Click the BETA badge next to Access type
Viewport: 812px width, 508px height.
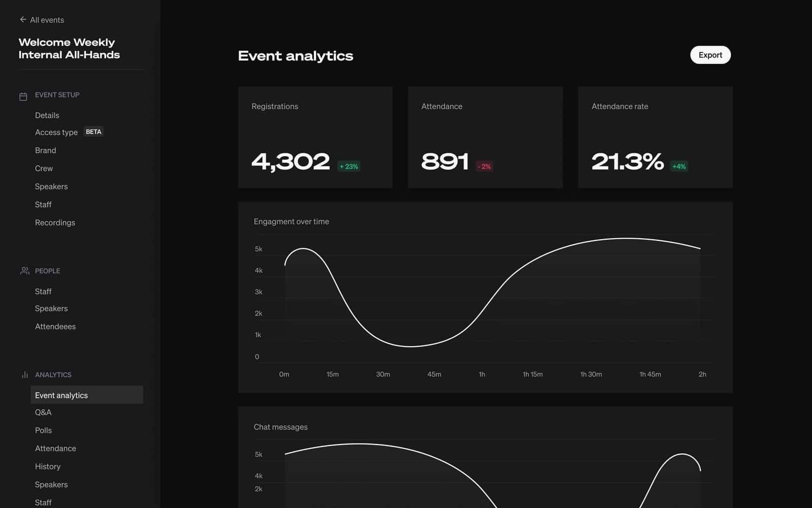93,132
